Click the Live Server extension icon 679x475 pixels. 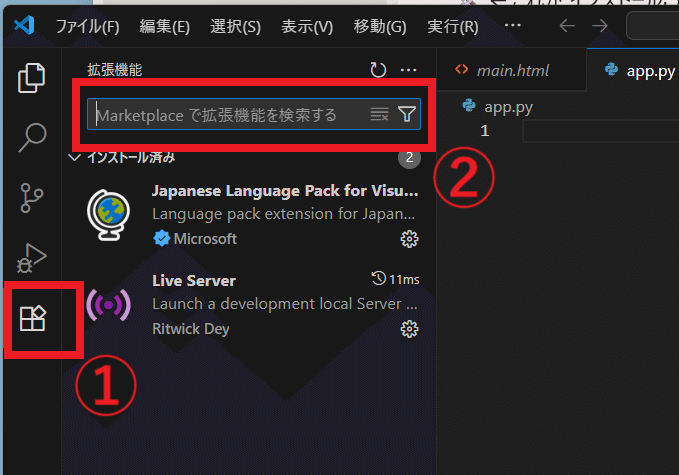tap(108, 305)
